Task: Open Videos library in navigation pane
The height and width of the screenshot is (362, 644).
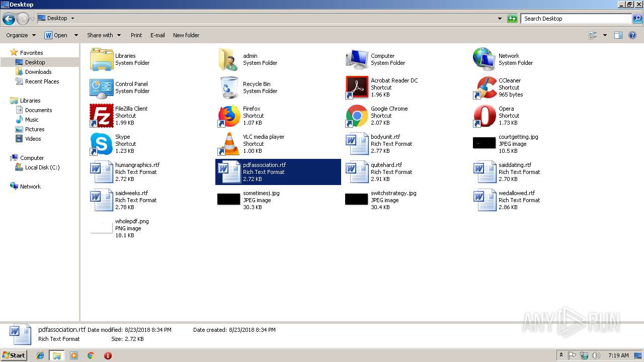Action: [x=33, y=139]
